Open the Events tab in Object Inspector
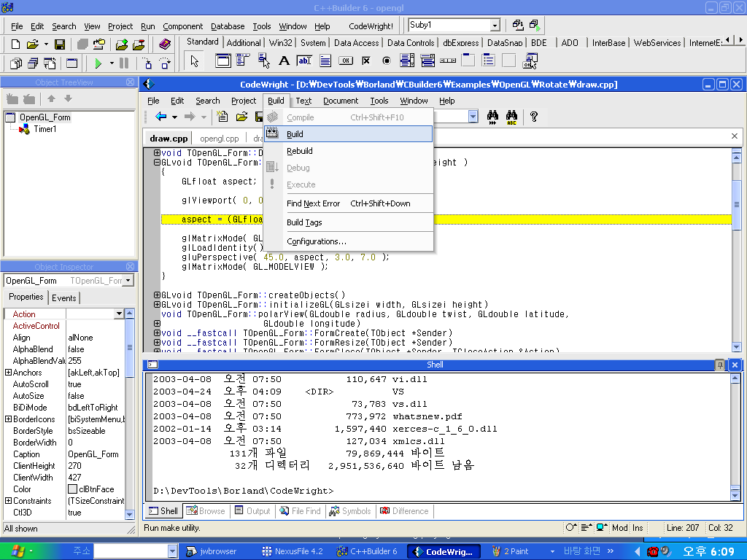747x560 pixels. click(x=64, y=297)
